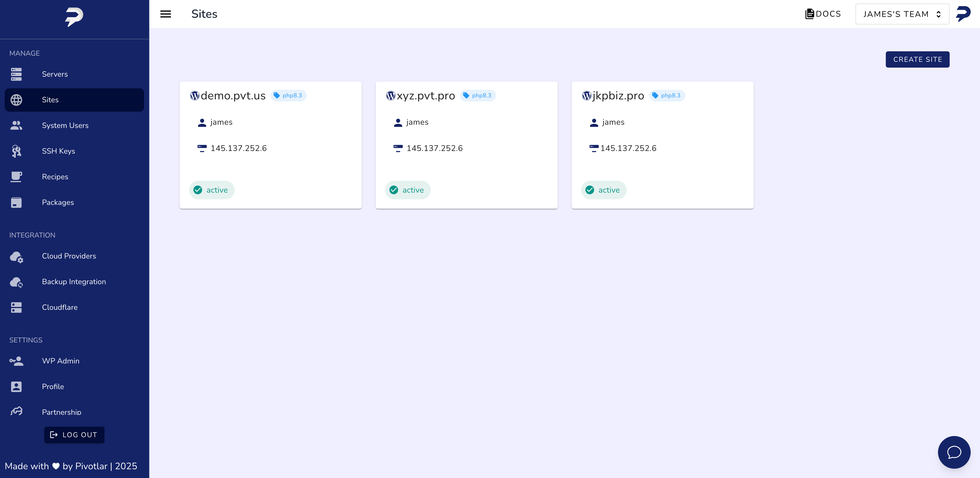
Task: Click the Pivotlar logo in top-right corner
Action: tap(963, 14)
